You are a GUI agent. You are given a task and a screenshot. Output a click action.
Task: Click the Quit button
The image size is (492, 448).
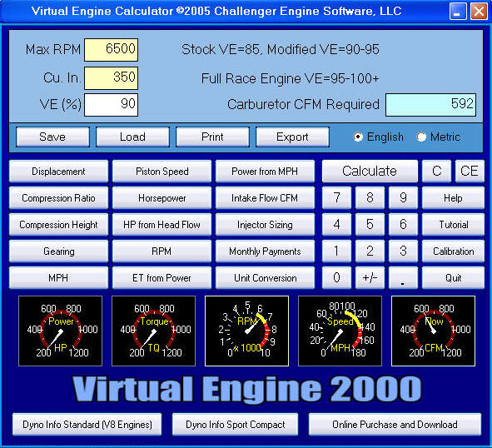pos(453,278)
